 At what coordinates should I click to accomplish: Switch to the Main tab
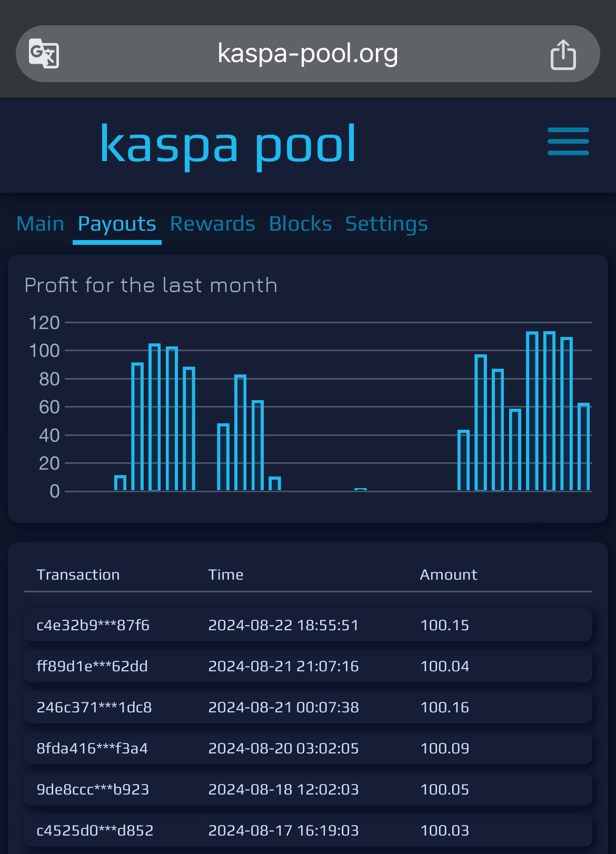41,224
